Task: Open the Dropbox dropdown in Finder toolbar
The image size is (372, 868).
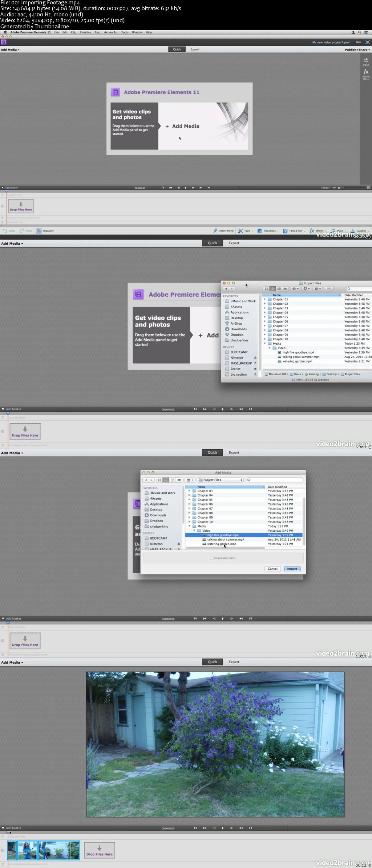Action: [307, 289]
